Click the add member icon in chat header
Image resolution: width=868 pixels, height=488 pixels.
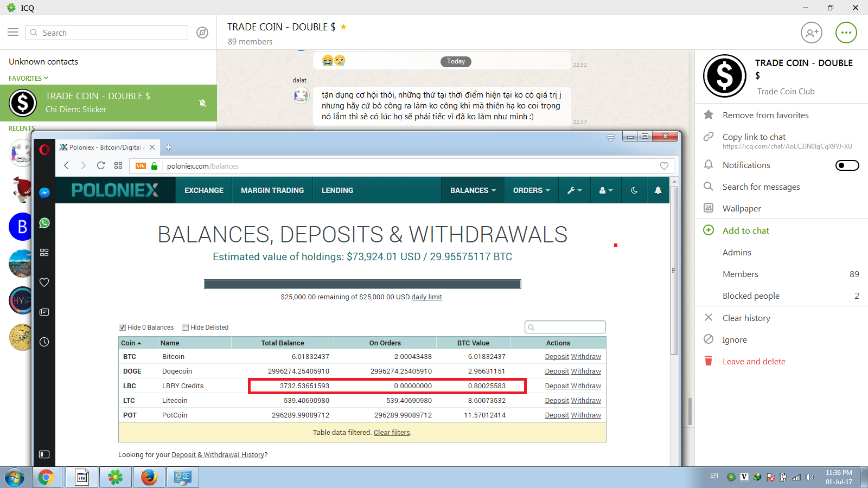(812, 33)
